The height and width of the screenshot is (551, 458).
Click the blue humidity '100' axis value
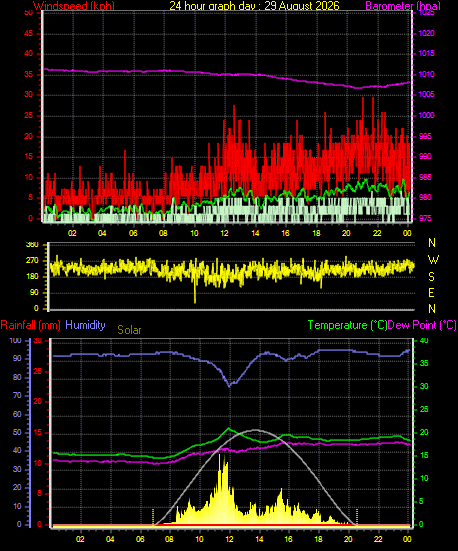click(15, 341)
